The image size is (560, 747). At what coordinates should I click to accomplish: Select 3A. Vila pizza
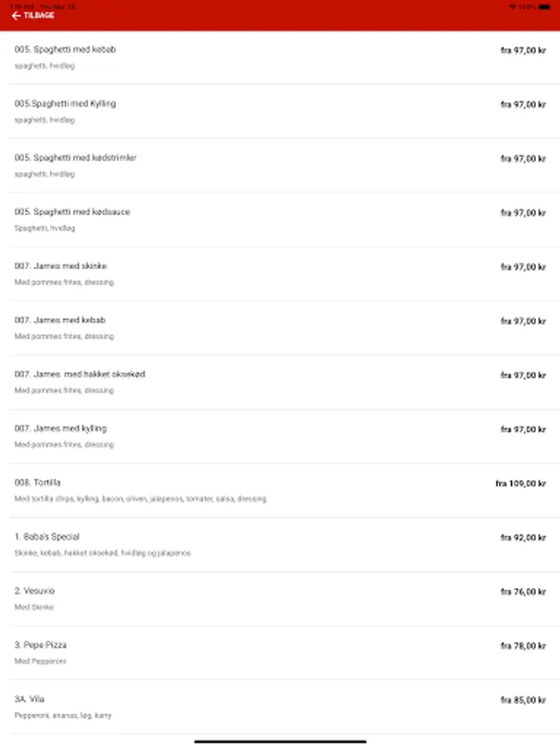pyautogui.click(x=30, y=699)
